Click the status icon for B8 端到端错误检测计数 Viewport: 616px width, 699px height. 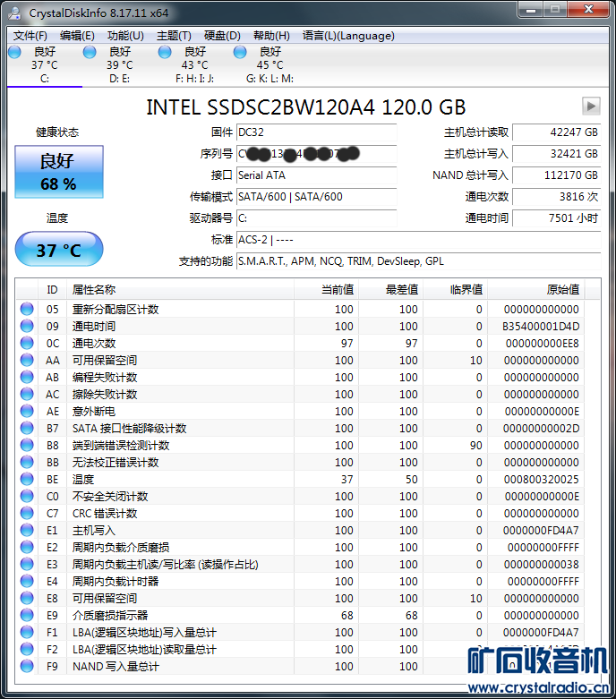pos(27,445)
